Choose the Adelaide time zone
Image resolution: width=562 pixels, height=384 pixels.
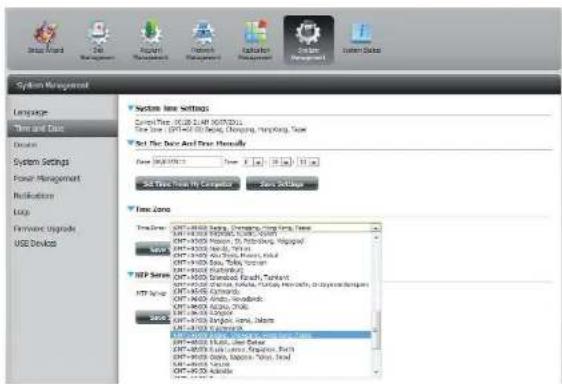click(271, 371)
